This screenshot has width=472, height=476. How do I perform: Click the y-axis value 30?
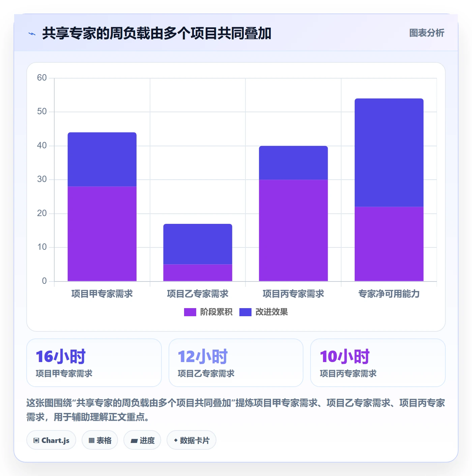click(42, 179)
